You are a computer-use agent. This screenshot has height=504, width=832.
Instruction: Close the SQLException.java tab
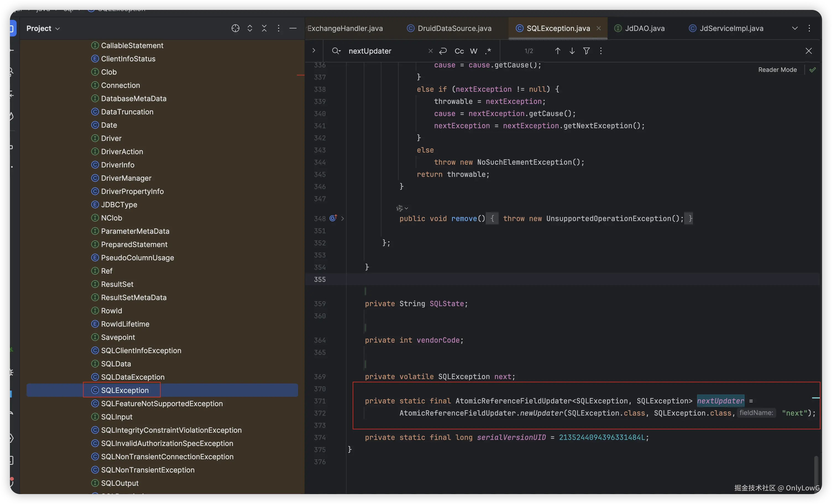[599, 28]
